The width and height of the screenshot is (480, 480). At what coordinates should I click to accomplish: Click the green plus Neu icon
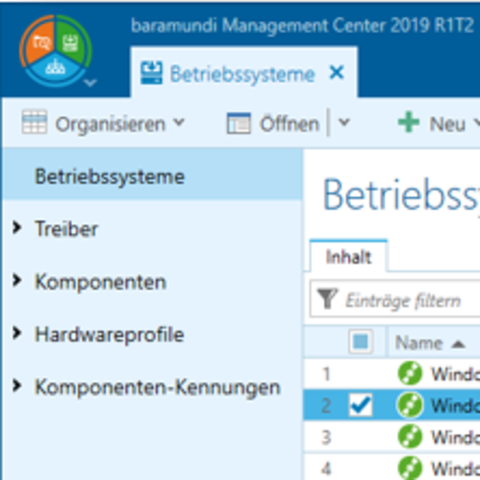(409, 122)
